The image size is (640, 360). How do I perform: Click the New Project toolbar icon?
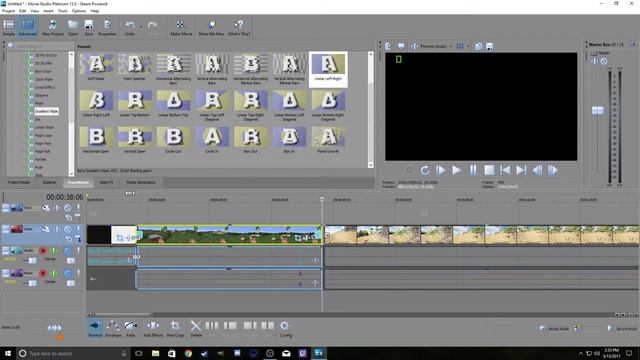click(53, 27)
